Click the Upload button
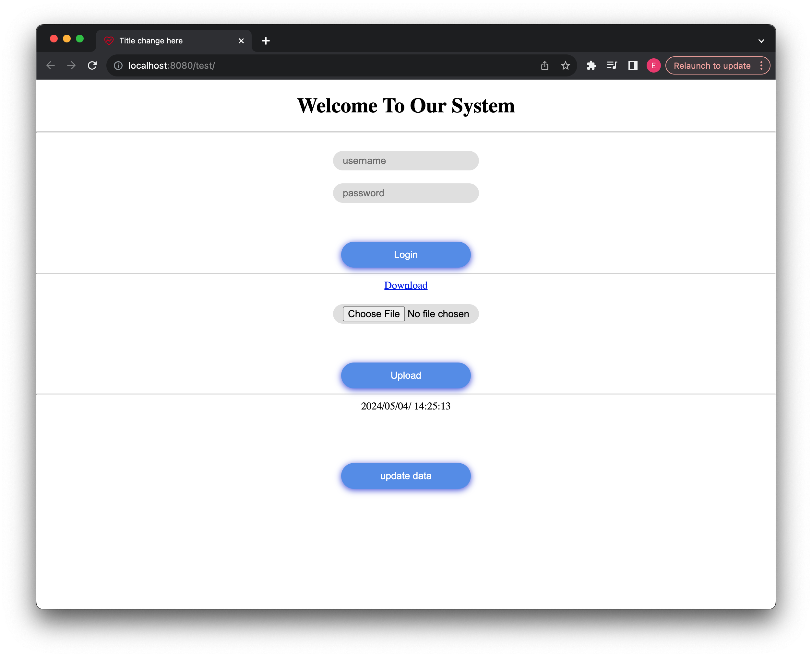 point(405,375)
